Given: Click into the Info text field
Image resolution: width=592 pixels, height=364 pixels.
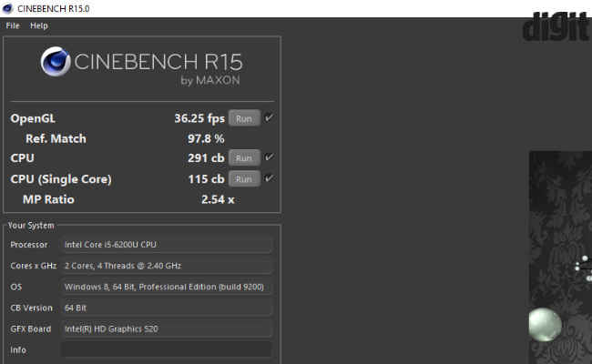Looking at the screenshot, I should tap(166, 349).
